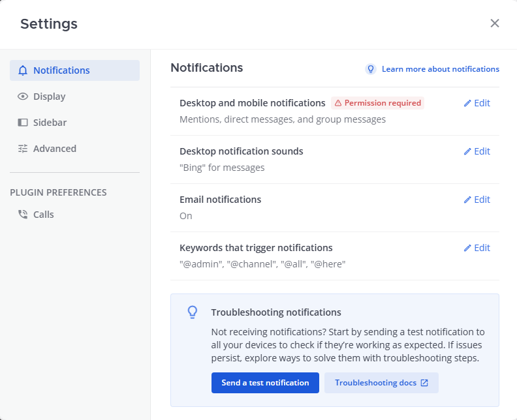Click the PLUGIN PREFERENCES section label
The image size is (517, 420).
tap(58, 192)
